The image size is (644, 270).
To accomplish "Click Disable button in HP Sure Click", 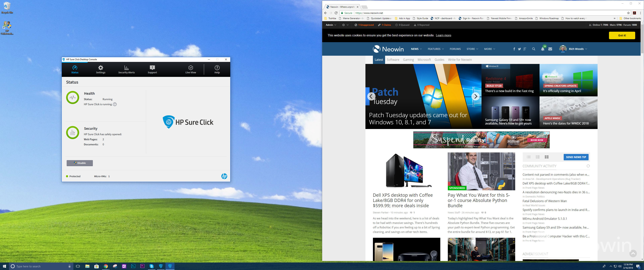I will pos(80,163).
